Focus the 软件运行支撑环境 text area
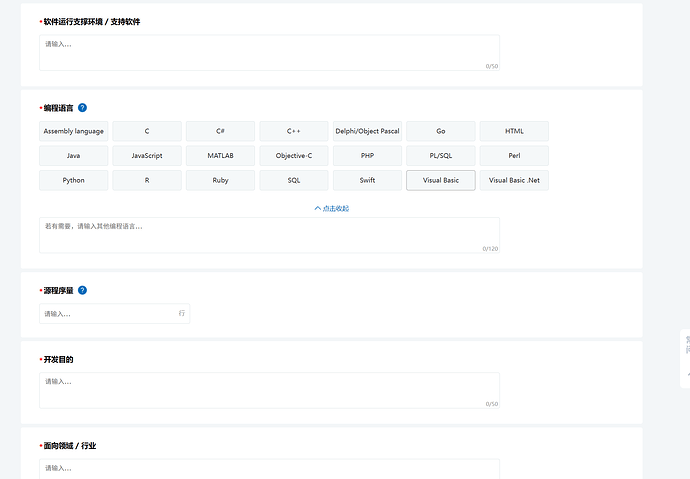Image resolution: width=690 pixels, height=479 pixels. pyautogui.click(x=269, y=53)
